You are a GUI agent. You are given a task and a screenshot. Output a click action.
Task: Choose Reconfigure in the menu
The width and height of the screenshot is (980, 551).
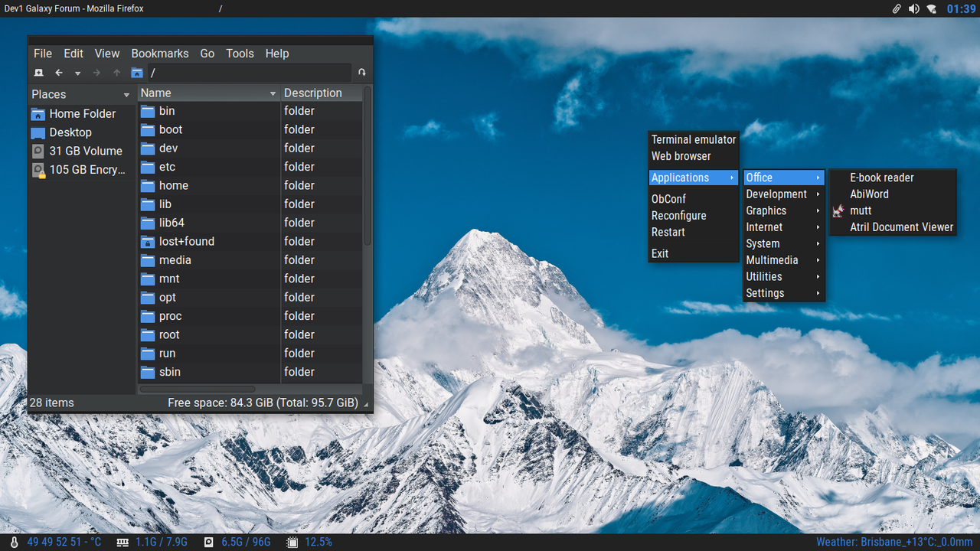[694, 216]
